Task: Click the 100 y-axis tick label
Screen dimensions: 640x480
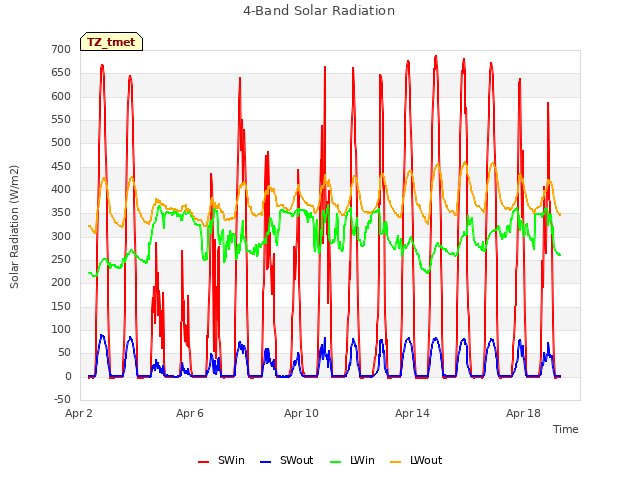Action: coord(61,329)
